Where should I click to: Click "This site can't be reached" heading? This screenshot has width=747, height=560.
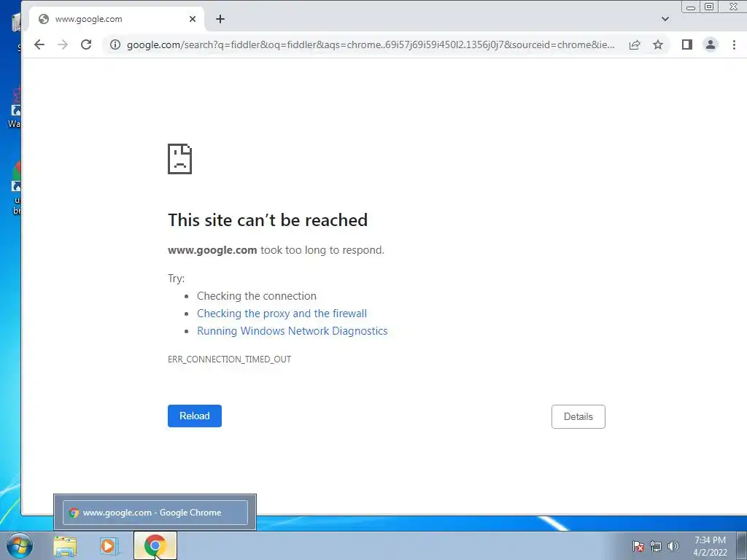click(268, 220)
